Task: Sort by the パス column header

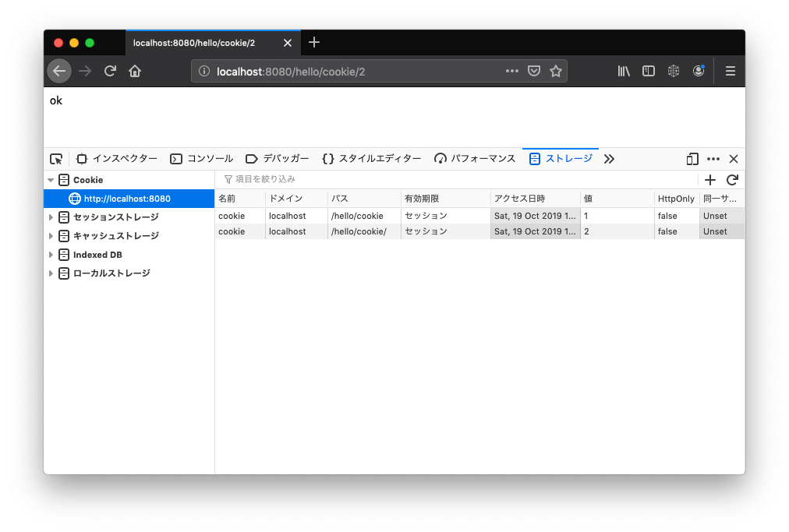Action: [364, 199]
